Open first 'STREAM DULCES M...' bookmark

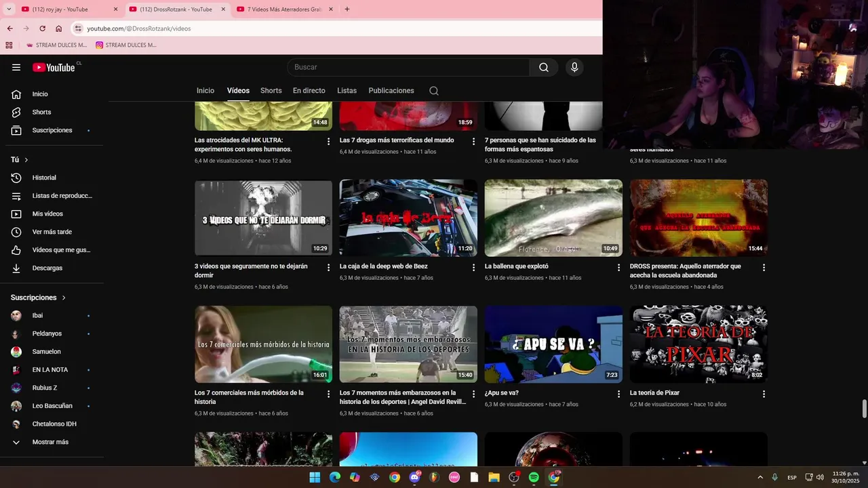[56, 45]
